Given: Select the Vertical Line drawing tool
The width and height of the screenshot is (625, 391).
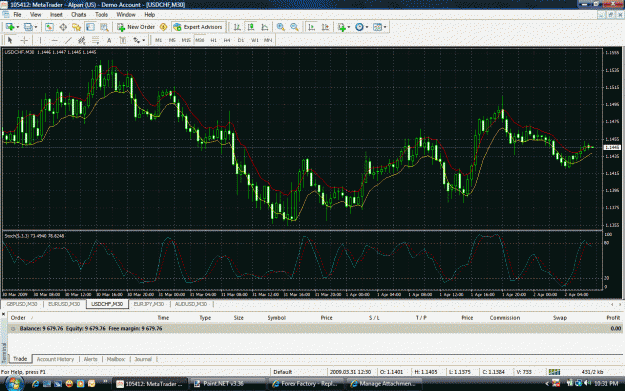Looking at the screenshot, I should click(40, 40).
